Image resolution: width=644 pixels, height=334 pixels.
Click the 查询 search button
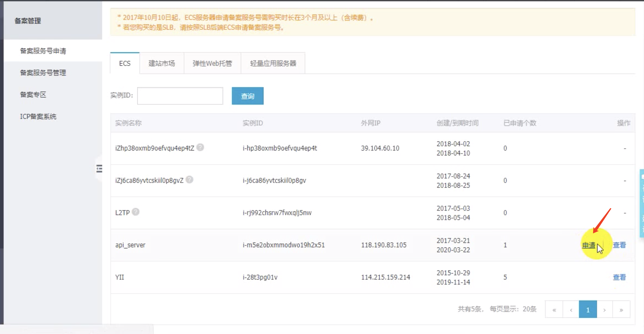[x=248, y=96]
